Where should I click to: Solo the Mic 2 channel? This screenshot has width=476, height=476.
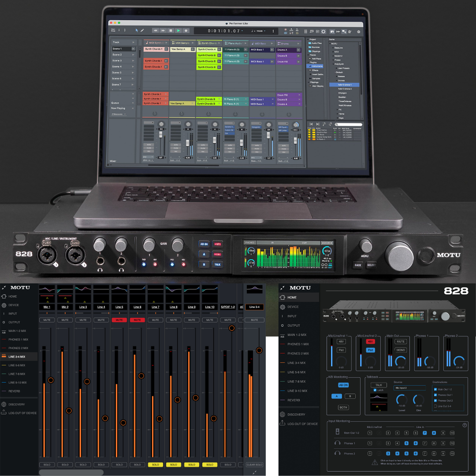coord(65,465)
